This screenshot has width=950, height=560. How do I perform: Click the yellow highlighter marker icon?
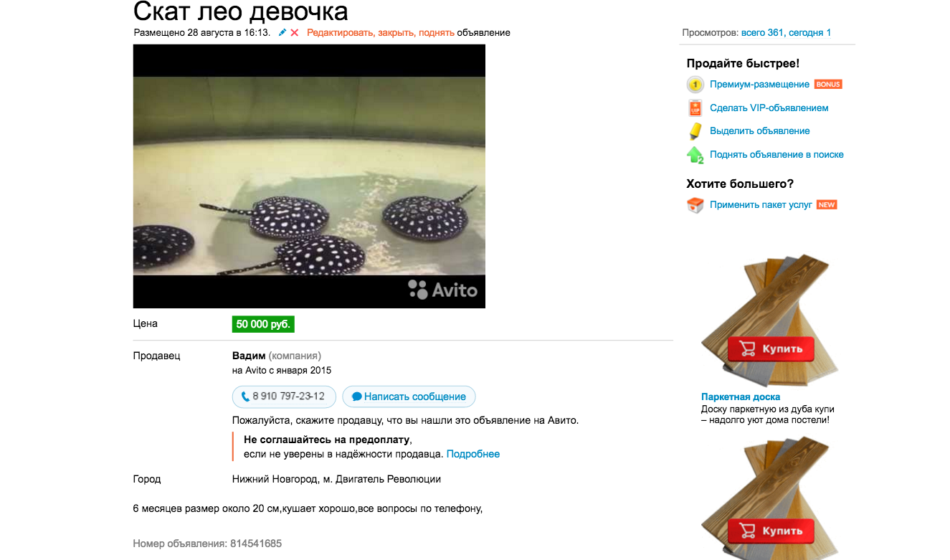tap(695, 131)
